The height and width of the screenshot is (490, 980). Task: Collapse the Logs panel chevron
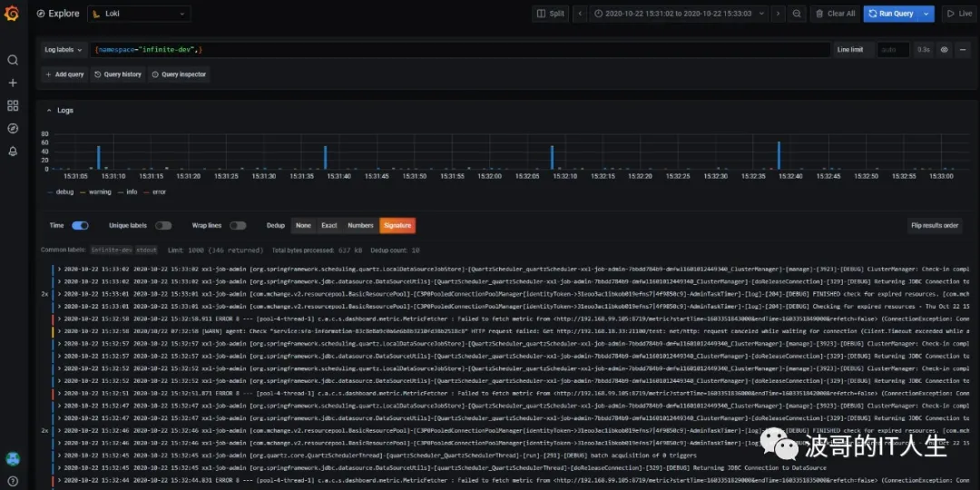49,111
